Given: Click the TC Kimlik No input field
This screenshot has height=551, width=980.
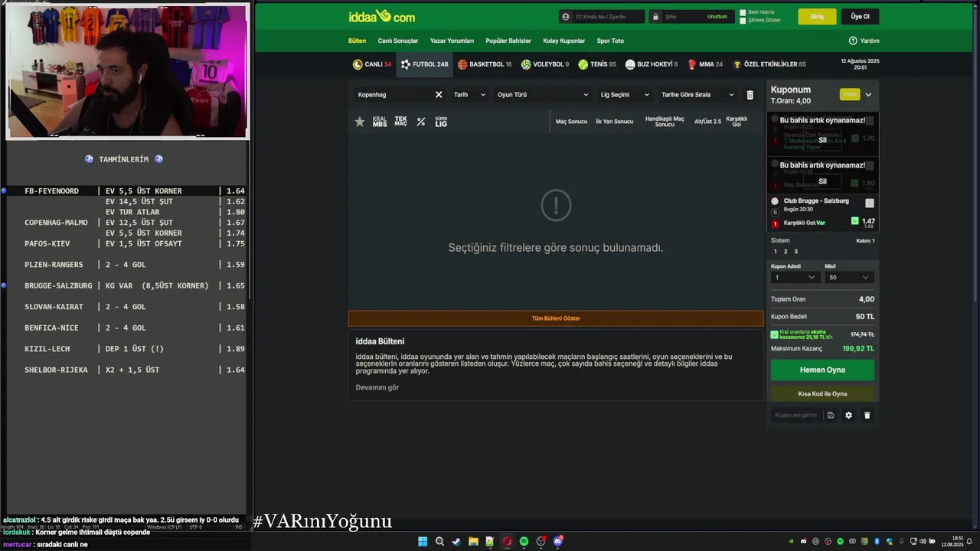Looking at the screenshot, I should click(x=601, y=16).
